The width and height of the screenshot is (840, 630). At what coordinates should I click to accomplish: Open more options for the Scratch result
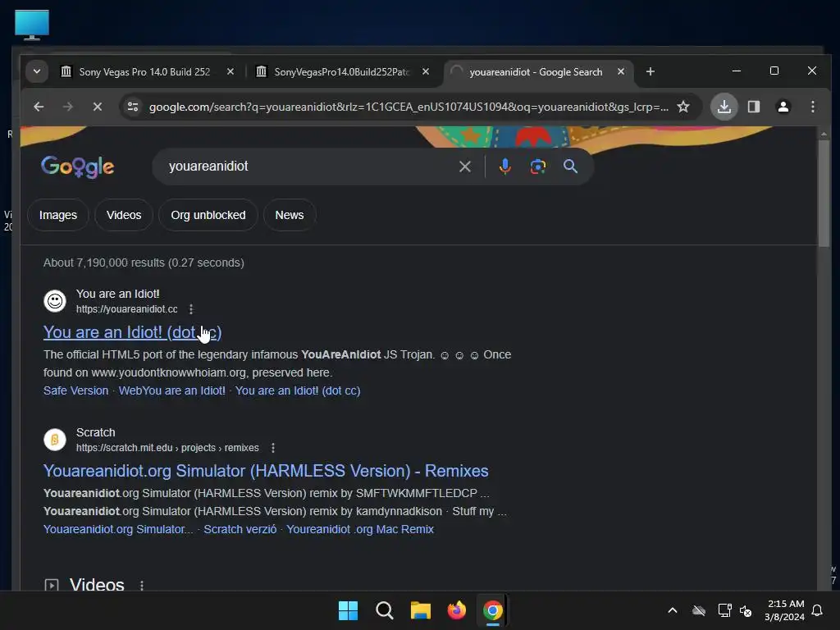[x=273, y=448]
